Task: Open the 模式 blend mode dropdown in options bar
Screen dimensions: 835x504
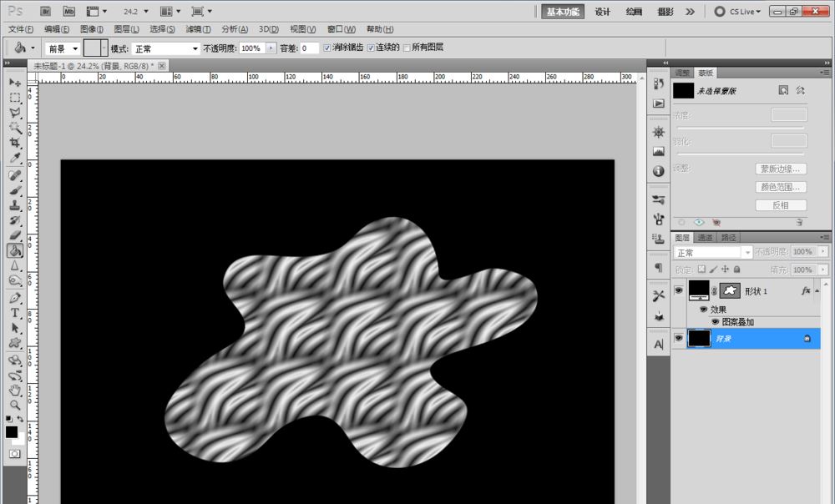Action: [165, 48]
